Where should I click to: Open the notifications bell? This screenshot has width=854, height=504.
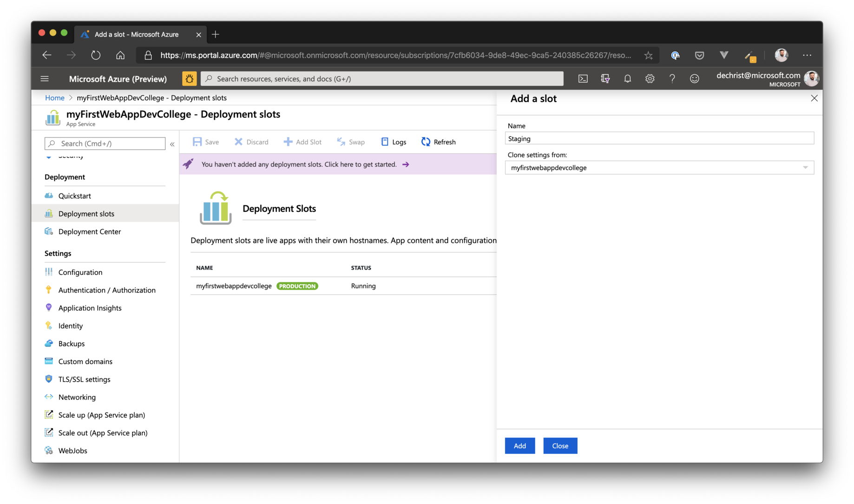(627, 79)
